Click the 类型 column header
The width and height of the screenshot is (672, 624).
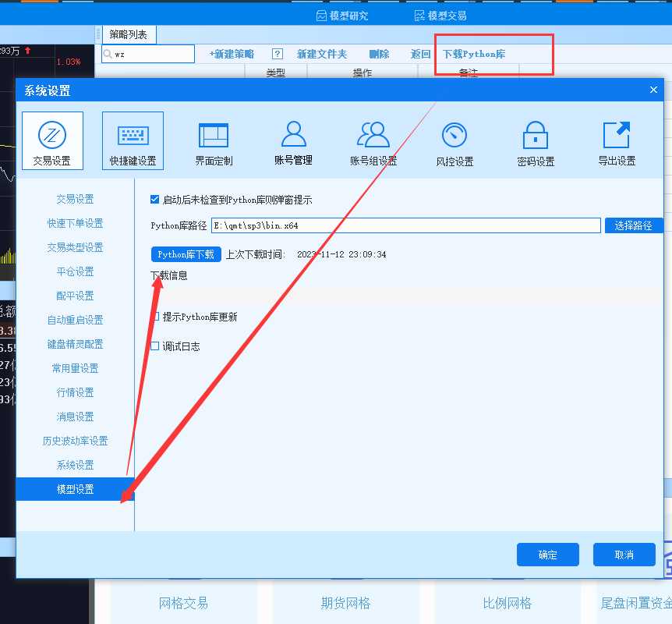pos(275,73)
